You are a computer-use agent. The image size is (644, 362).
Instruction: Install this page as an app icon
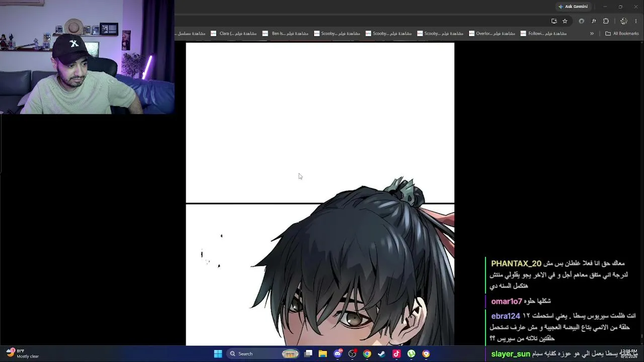tap(554, 21)
